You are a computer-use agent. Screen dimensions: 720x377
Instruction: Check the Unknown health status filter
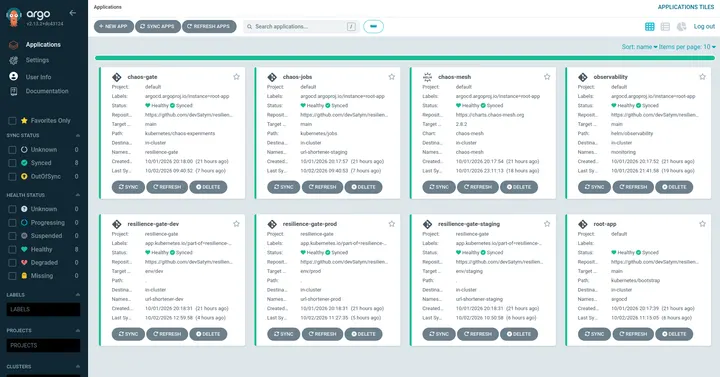click(x=12, y=209)
